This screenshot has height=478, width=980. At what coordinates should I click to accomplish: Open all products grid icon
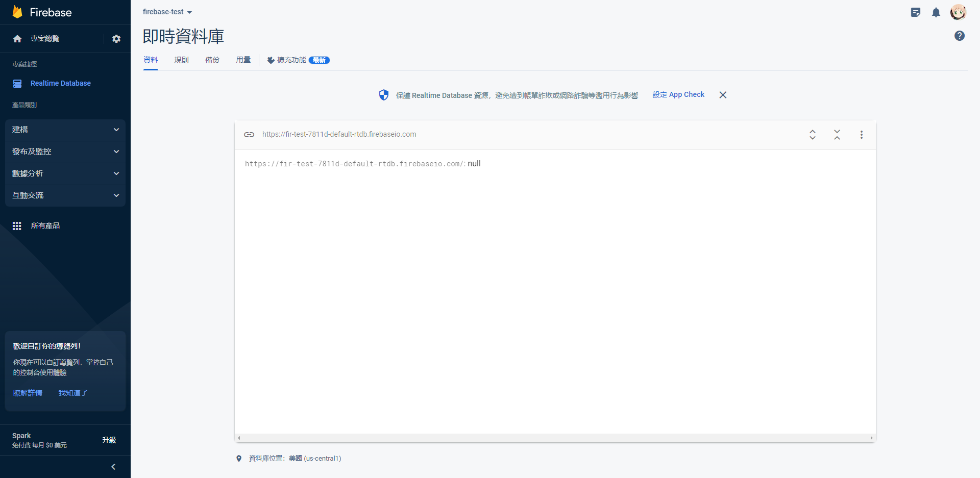pyautogui.click(x=17, y=225)
